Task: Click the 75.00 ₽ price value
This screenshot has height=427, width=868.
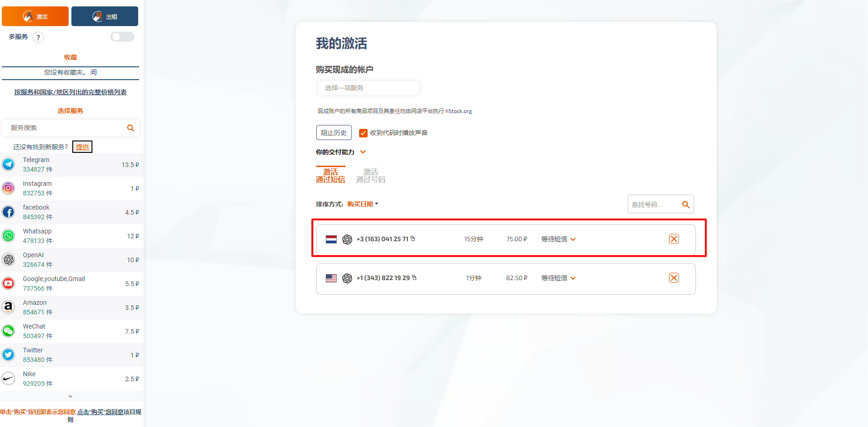Action: point(517,239)
